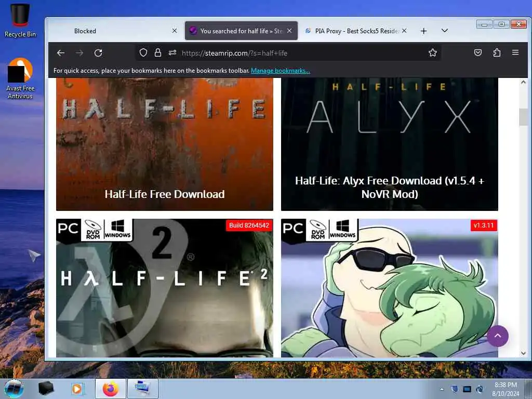
Task: Open the black box taskbar icon
Action: [46, 389]
